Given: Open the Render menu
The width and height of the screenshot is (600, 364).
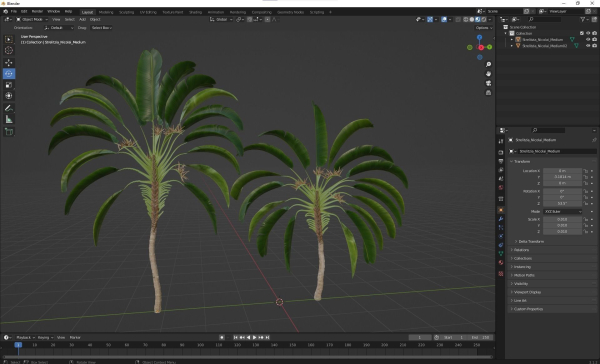Looking at the screenshot, I should click(x=37, y=11).
